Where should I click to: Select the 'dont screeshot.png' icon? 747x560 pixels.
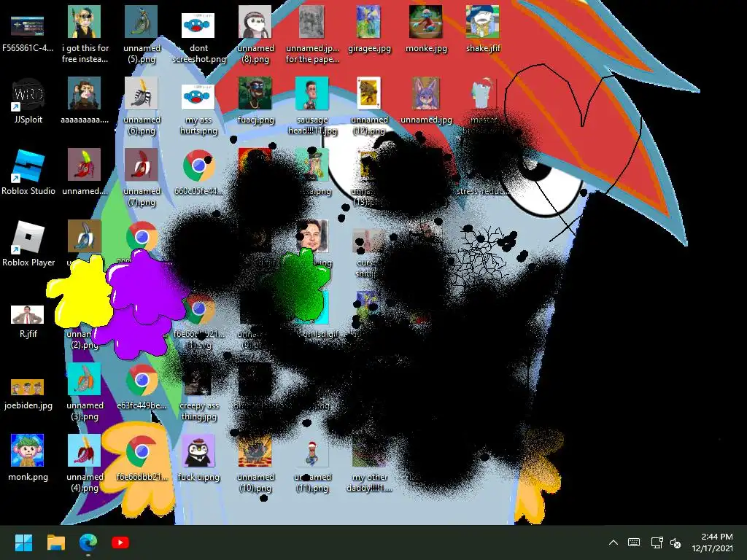coord(198,38)
